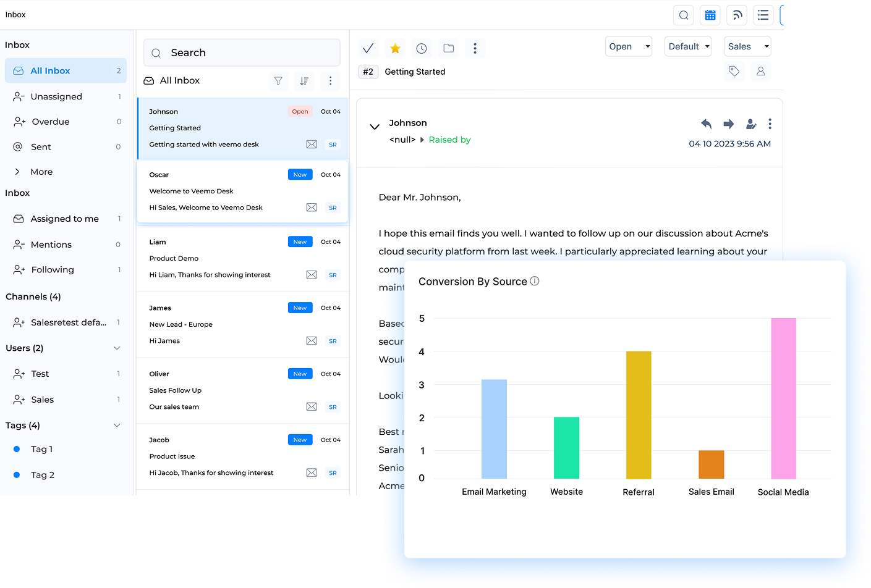This screenshot has width=871, height=588.
Task: Click the Search input field
Action: pos(241,52)
